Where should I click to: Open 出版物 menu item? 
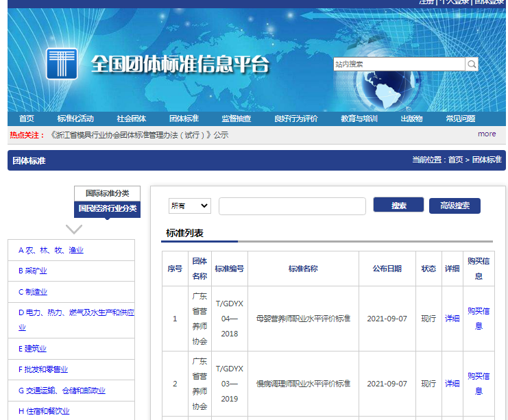411,119
